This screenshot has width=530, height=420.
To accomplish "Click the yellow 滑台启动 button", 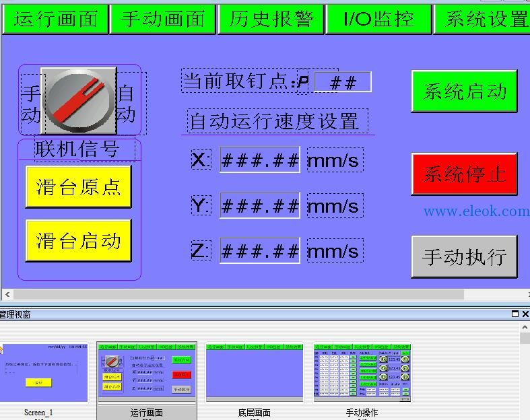I will point(78,240).
